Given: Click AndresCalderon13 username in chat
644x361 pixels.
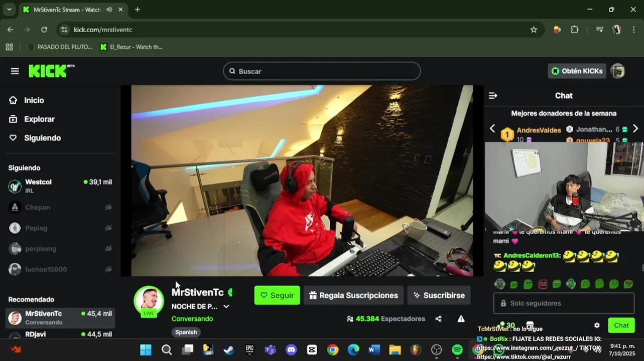Looking at the screenshot, I should click(x=531, y=256).
